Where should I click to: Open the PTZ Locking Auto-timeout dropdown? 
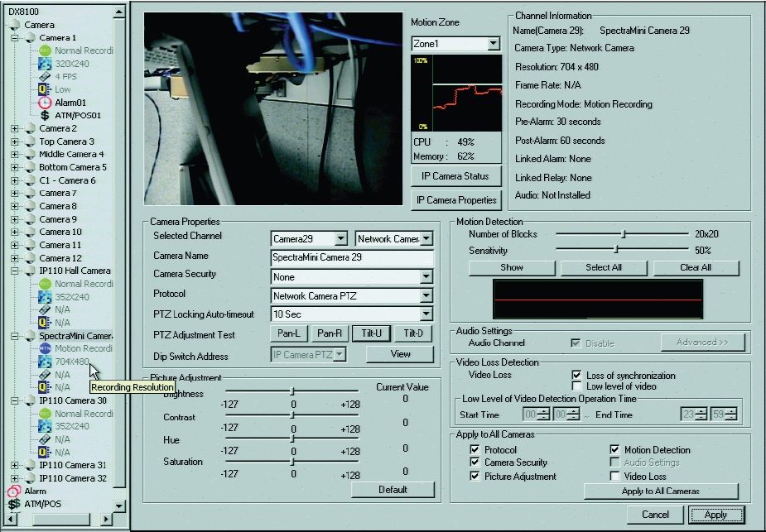(x=426, y=314)
